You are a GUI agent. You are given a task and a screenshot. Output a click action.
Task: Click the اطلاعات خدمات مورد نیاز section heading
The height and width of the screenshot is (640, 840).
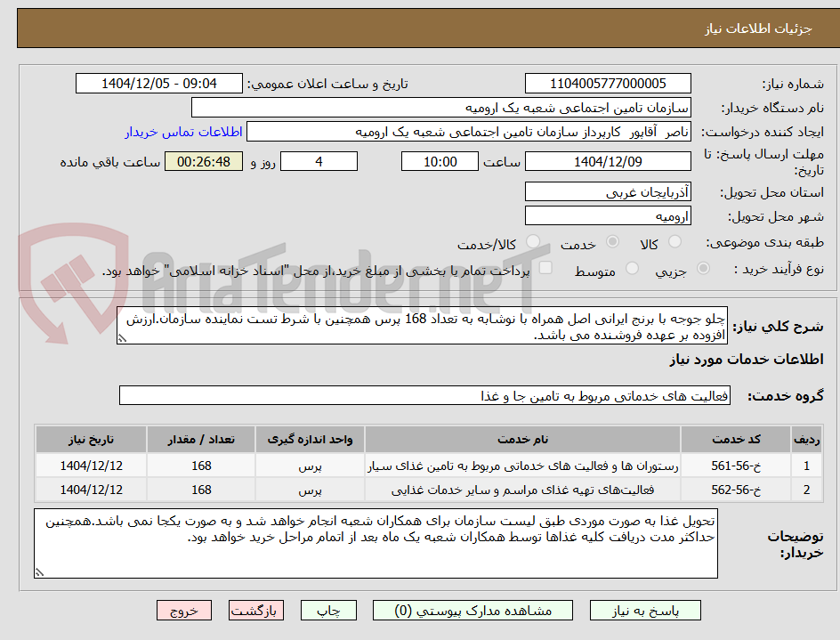[747, 359]
